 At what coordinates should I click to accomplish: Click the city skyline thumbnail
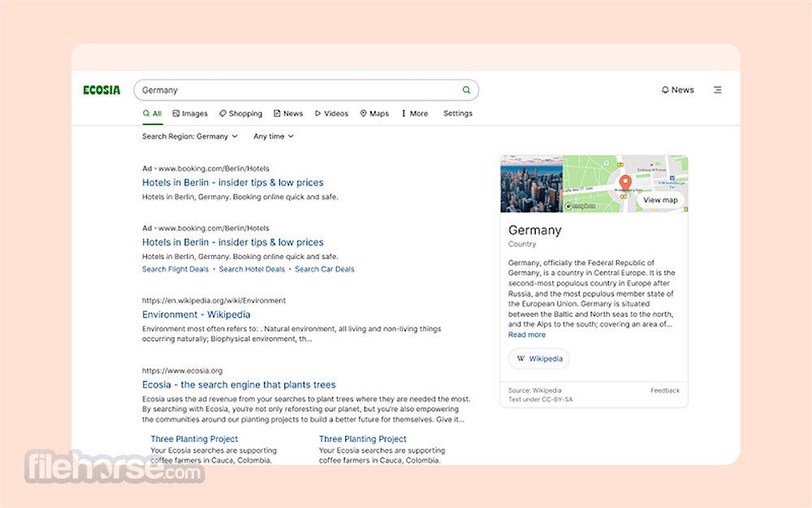coord(531,184)
